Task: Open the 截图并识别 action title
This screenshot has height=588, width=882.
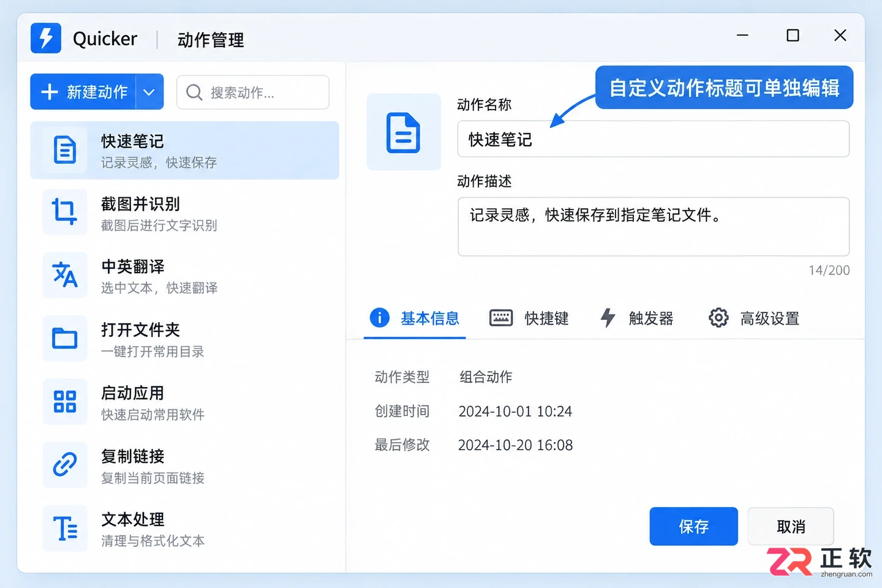Action: [x=140, y=204]
